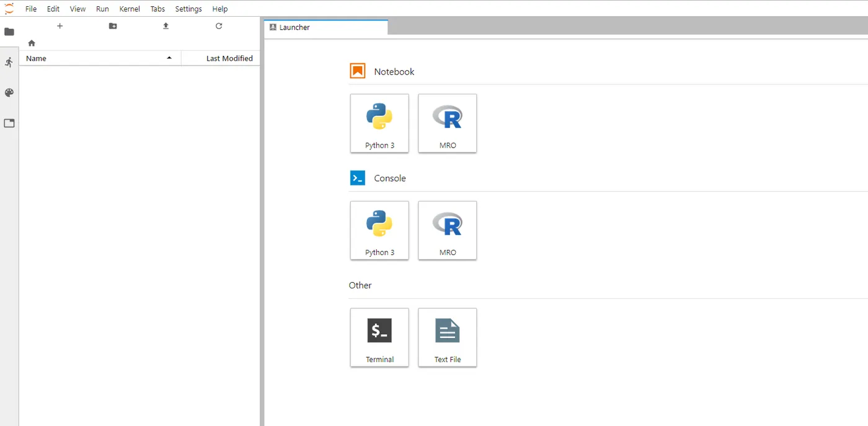Sort files by Last Modified column
The width and height of the screenshot is (868, 426).
pos(221,58)
